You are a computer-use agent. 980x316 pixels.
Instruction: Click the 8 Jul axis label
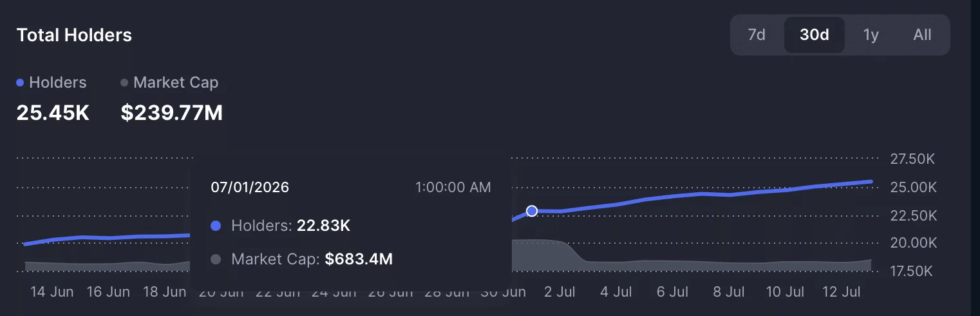tap(729, 291)
